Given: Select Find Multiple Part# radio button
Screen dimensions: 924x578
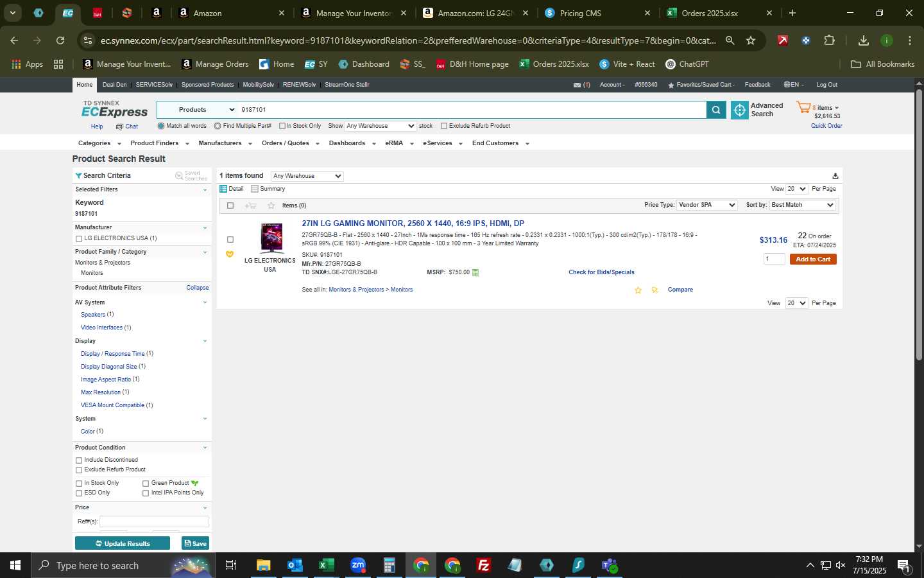Looking at the screenshot, I should 218,126.
